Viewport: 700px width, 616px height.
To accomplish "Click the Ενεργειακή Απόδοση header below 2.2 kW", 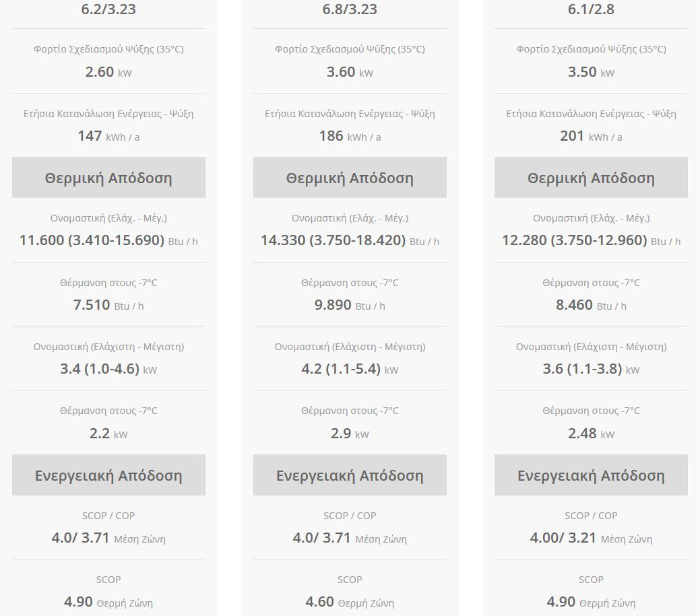I will 108,475.
